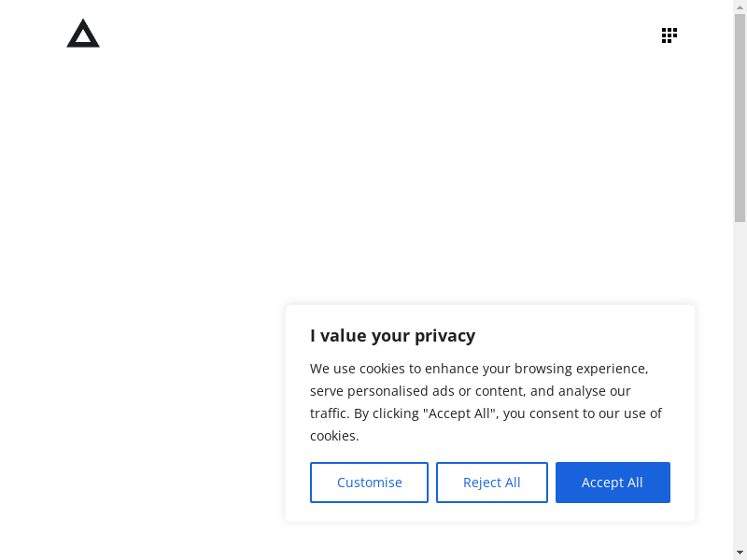Image resolution: width=747 pixels, height=560 pixels.
Task: Accept all cookies with the blue button
Action: pyautogui.click(x=613, y=483)
